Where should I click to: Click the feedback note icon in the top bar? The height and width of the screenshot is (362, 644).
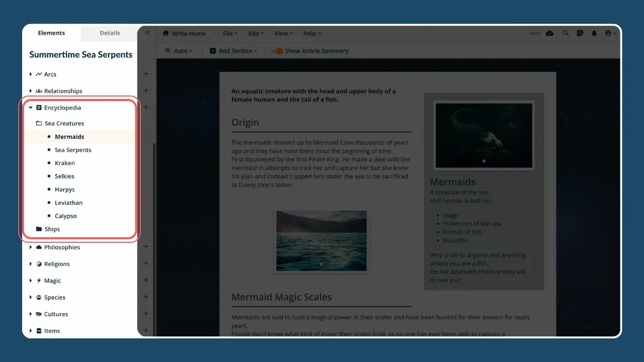tap(580, 33)
